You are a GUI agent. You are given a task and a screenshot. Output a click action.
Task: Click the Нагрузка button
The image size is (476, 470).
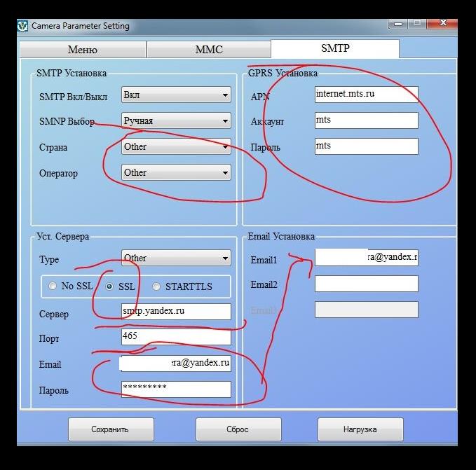coord(360,429)
